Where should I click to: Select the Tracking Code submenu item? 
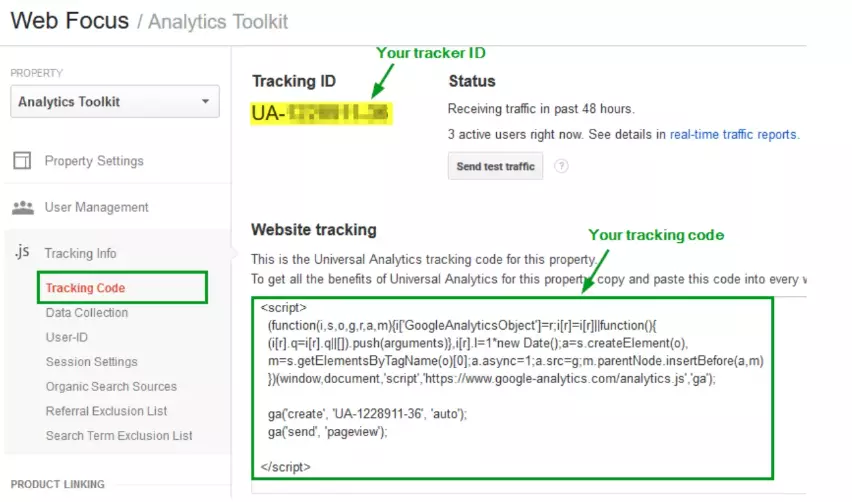(x=85, y=288)
